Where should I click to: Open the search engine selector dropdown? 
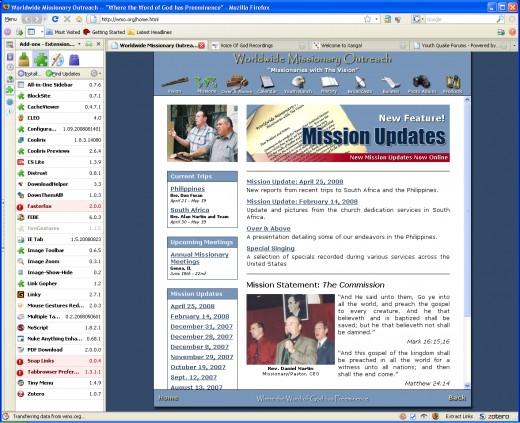coord(418,19)
